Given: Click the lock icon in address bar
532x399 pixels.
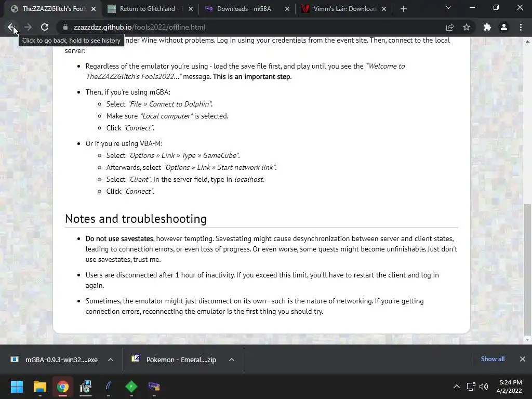Looking at the screenshot, I should point(65,27).
